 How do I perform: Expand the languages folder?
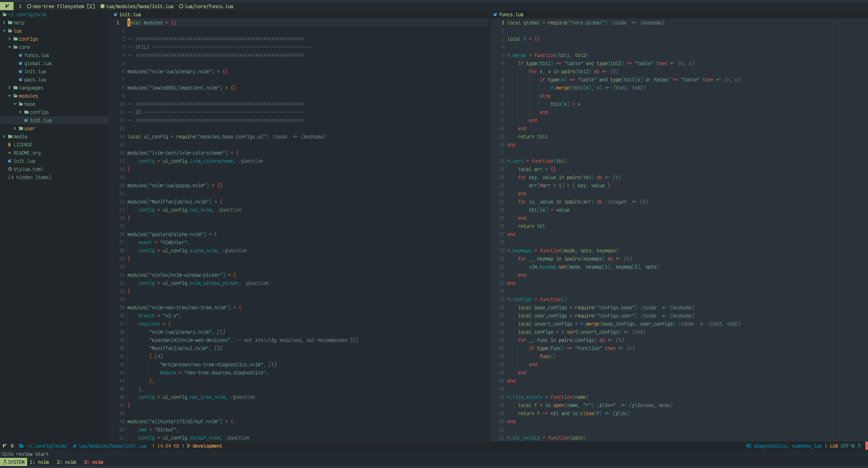[x=9, y=88]
